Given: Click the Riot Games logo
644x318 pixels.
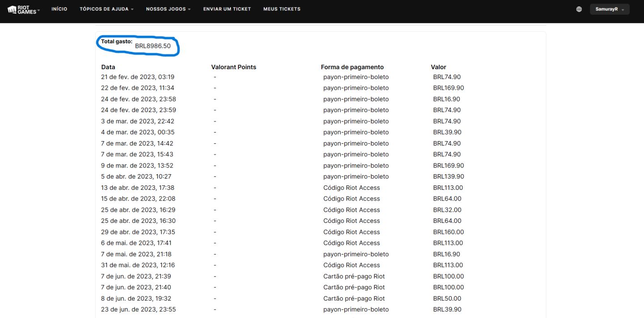Looking at the screenshot, I should tap(21, 9).
